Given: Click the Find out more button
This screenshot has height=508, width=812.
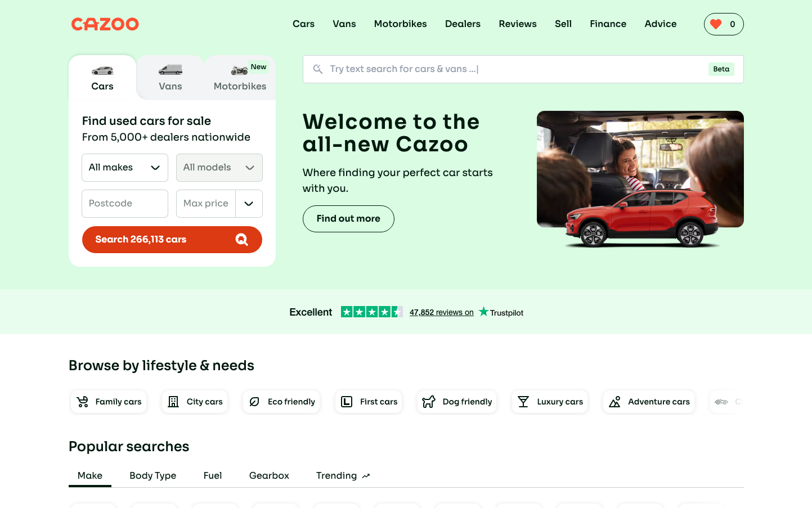Looking at the screenshot, I should [348, 219].
